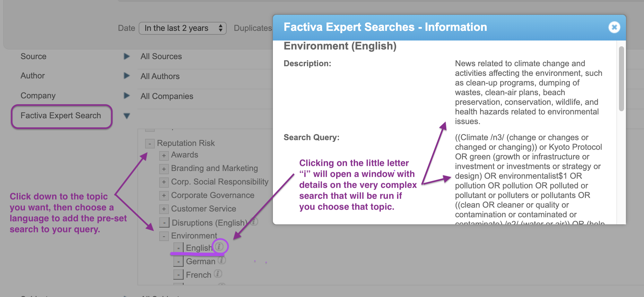Click All Sources text
This screenshot has width=644, height=297.
point(161,57)
